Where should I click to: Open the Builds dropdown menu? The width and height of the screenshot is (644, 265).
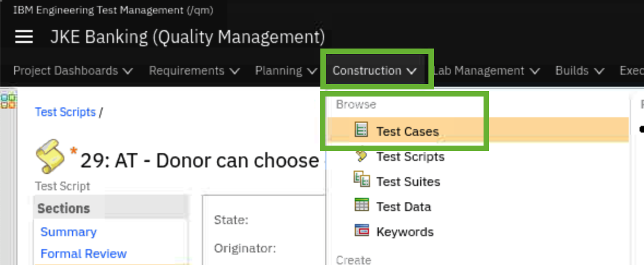click(579, 71)
